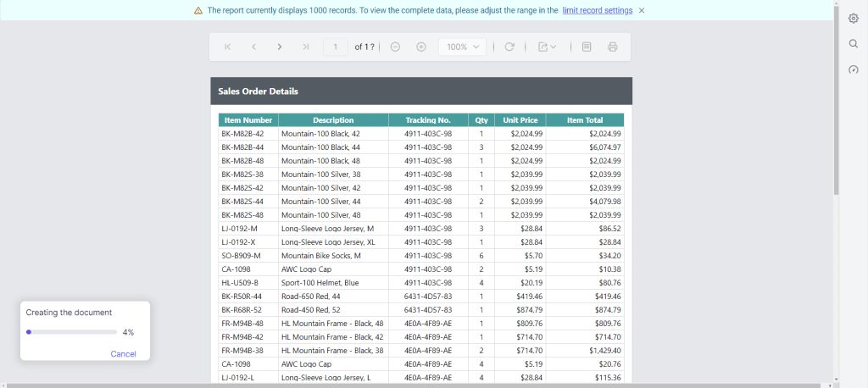Refresh the report
868x388 pixels.
[x=509, y=47]
